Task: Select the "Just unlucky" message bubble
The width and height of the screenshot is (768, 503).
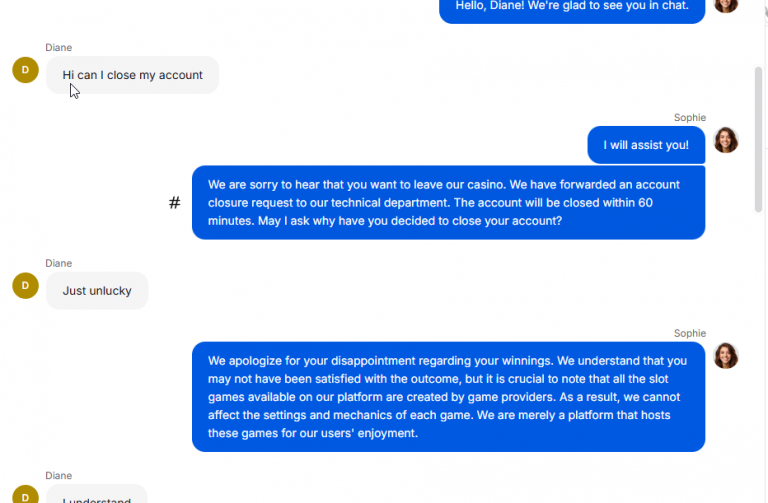Action: 97,290
